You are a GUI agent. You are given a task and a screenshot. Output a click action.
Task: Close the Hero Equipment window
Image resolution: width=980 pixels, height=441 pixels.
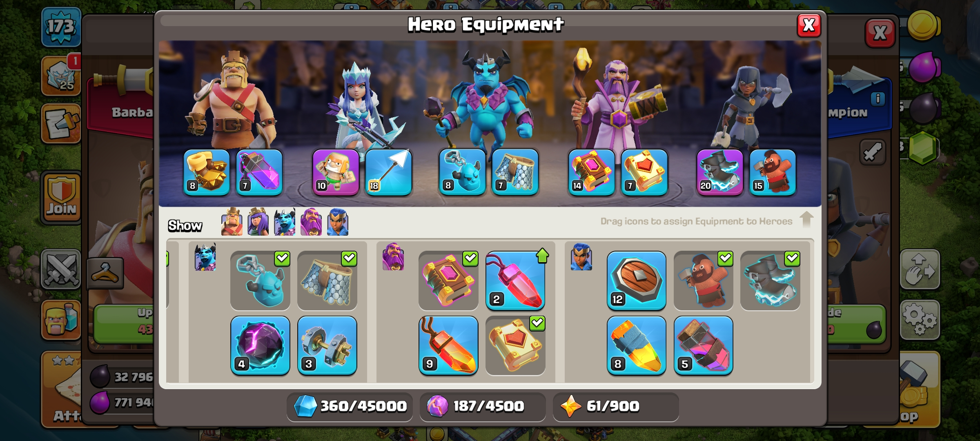tap(809, 25)
